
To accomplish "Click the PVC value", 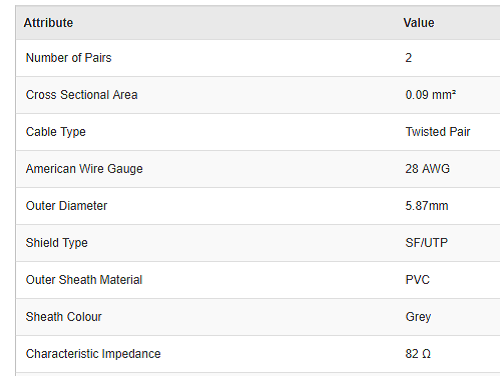I will click(x=417, y=280).
